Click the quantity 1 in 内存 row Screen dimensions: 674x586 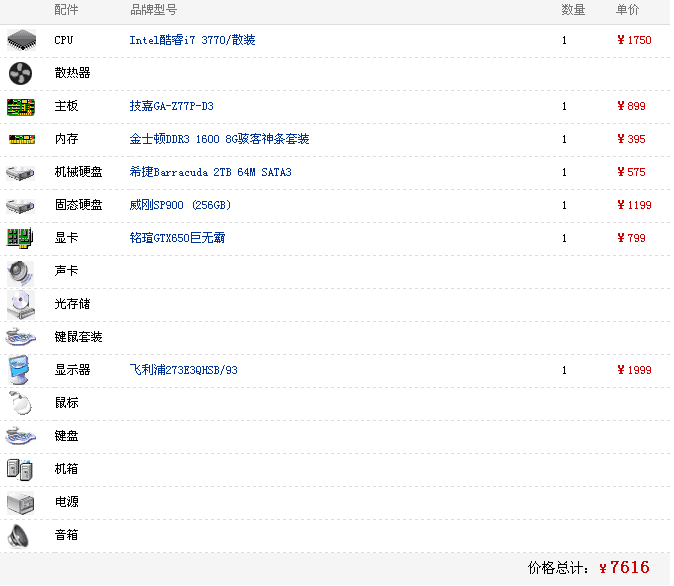tap(564, 139)
